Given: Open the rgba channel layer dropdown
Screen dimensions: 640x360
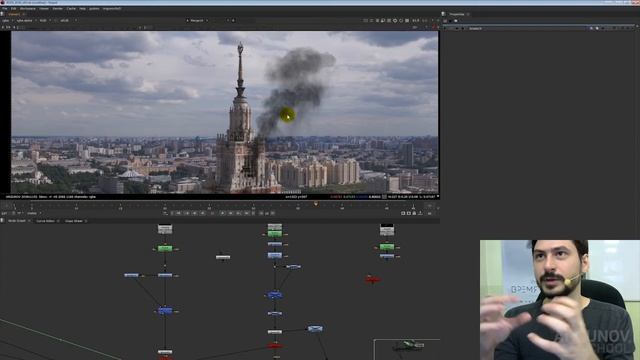Looking at the screenshot, I should click(7, 20).
